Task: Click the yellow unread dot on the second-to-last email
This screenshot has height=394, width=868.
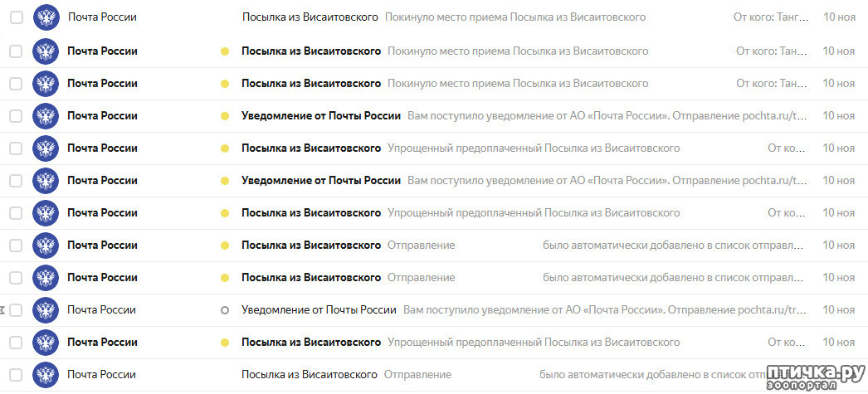Action: click(x=224, y=343)
